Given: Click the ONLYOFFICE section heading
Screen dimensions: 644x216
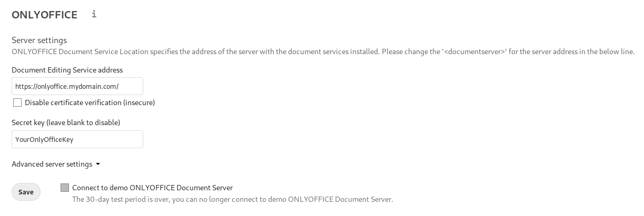Looking at the screenshot, I should tap(45, 15).
